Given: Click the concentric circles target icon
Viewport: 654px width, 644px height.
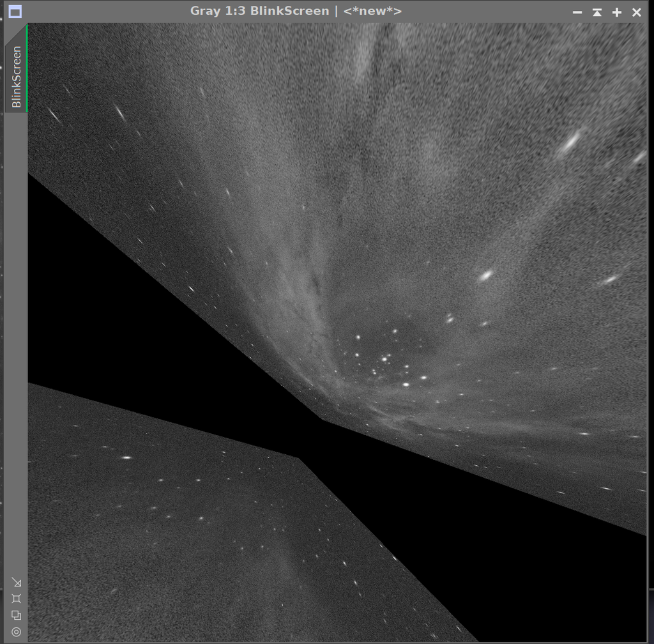Looking at the screenshot, I should click(16, 632).
